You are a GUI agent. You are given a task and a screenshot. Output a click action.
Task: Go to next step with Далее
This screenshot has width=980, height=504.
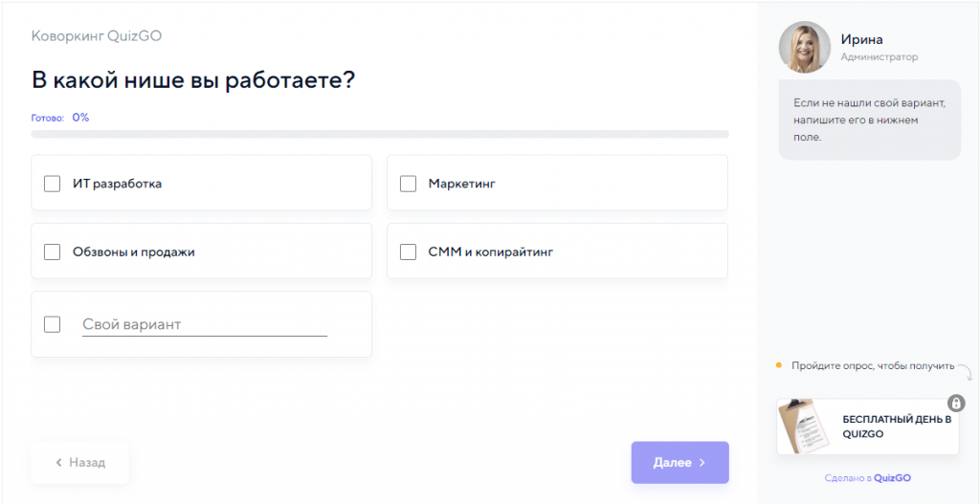click(680, 463)
